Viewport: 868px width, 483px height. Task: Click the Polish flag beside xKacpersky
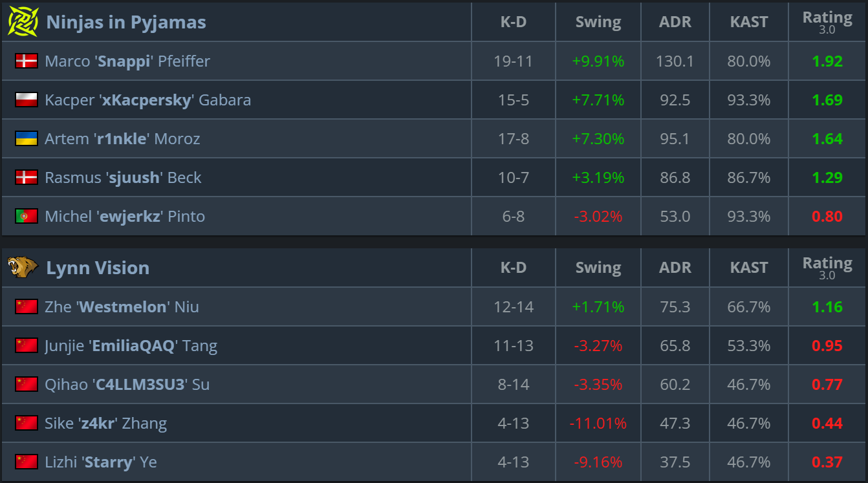27,100
